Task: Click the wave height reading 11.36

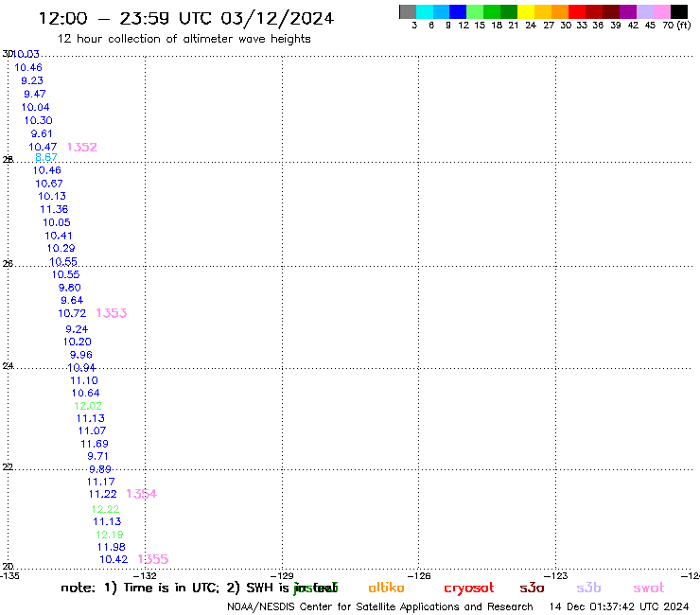Action: coord(54,209)
